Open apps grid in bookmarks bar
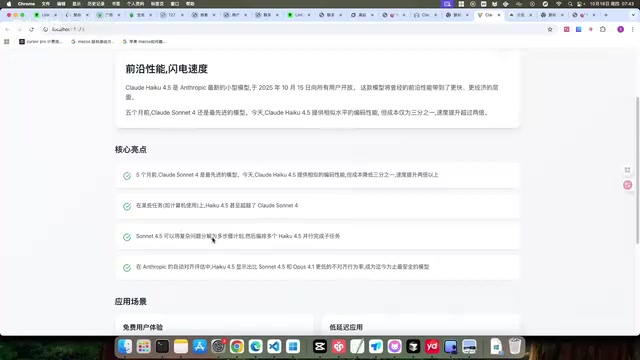Viewport: 640px width, 360px height. click(7, 41)
